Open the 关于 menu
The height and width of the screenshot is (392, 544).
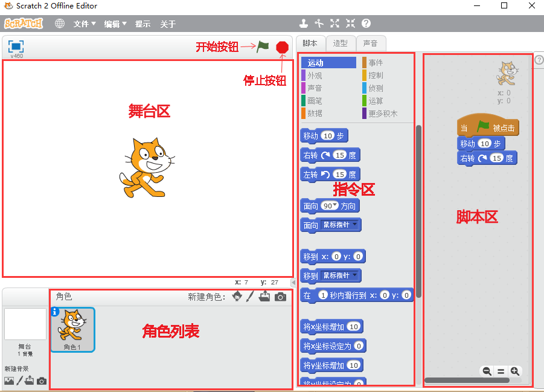pos(168,24)
